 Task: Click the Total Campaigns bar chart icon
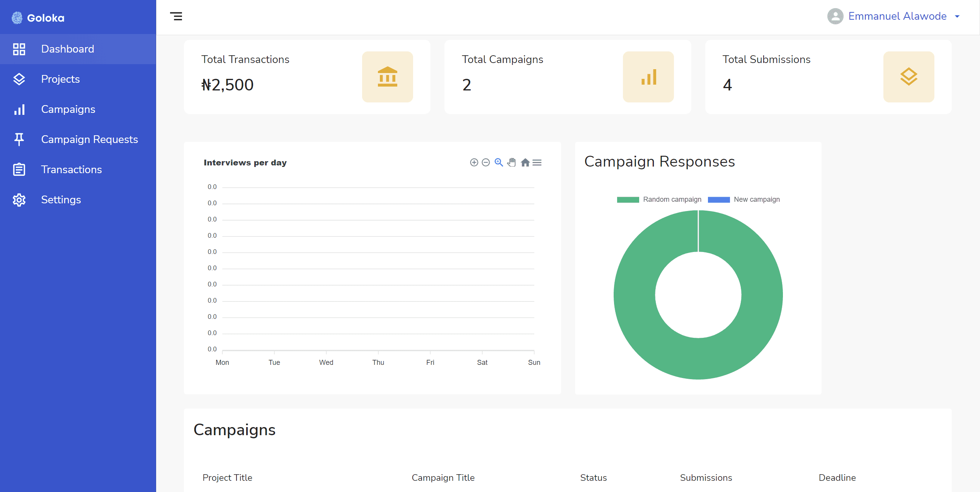648,77
